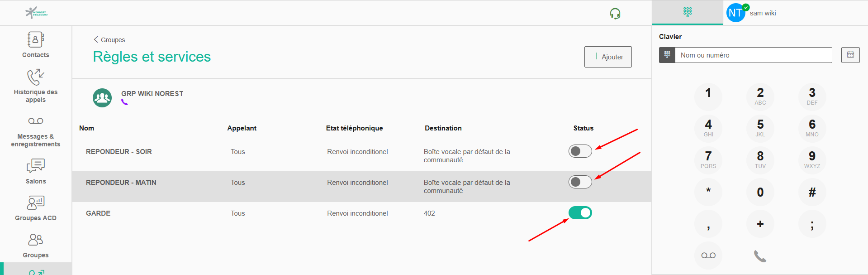Enable the REPONDEUR - SOIR rule toggle
Image resolution: width=868 pixels, height=275 pixels.
(x=580, y=151)
